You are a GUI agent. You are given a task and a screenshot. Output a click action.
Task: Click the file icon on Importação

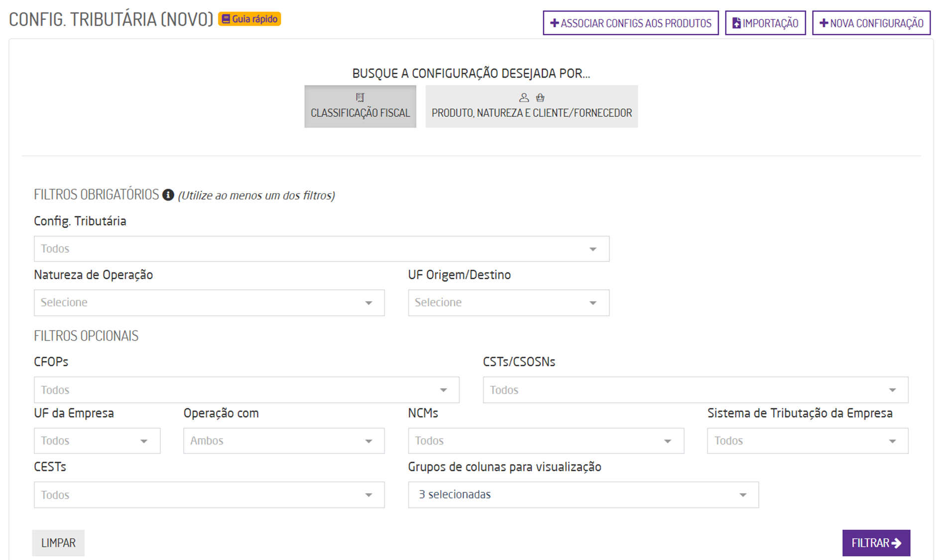pos(736,23)
